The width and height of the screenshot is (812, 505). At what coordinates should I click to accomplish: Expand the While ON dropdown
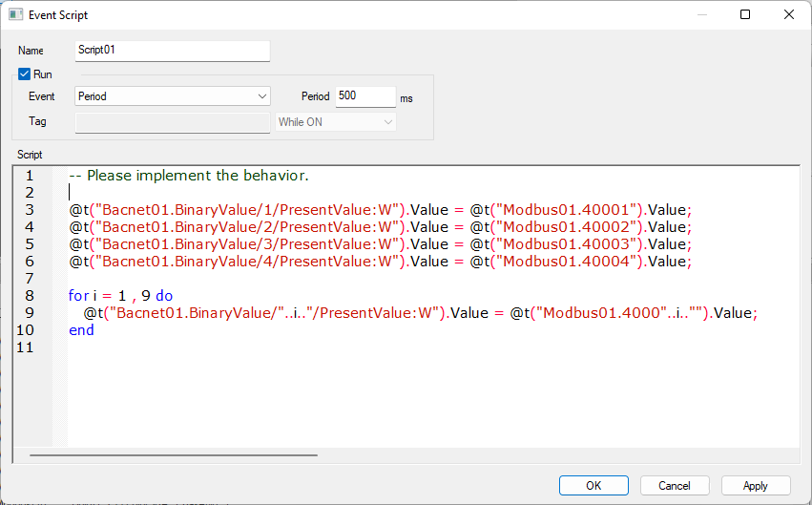click(x=336, y=122)
